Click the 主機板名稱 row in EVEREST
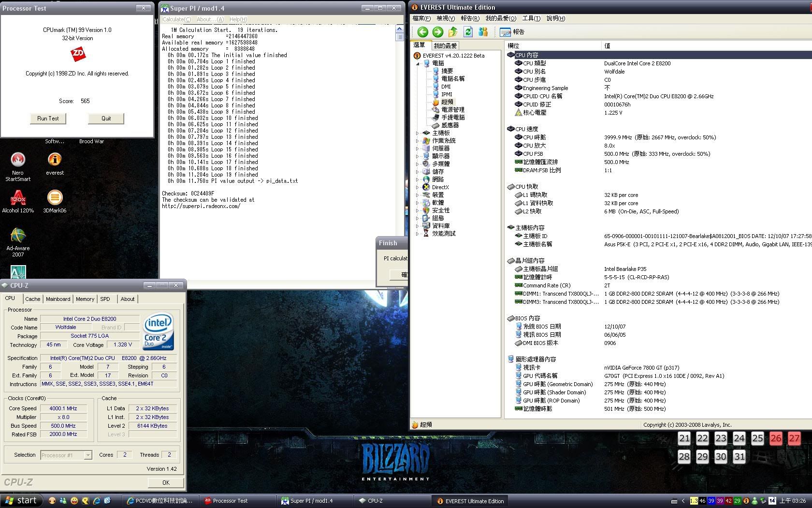This screenshot has height=508, width=812. [659, 244]
